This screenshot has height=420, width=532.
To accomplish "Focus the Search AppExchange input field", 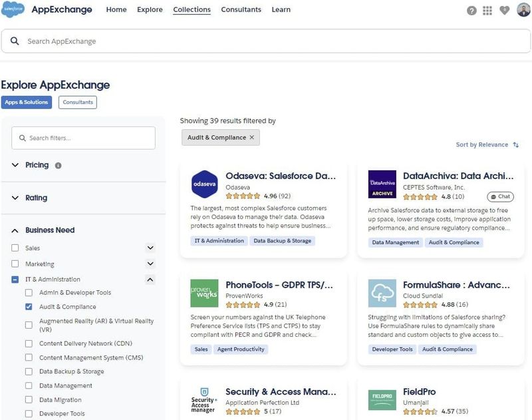I will (266, 41).
